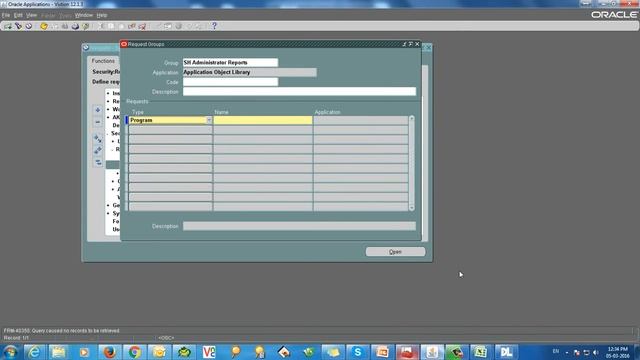Click the empty Code field
Viewport: 640px width, 360px height.
click(x=230, y=82)
